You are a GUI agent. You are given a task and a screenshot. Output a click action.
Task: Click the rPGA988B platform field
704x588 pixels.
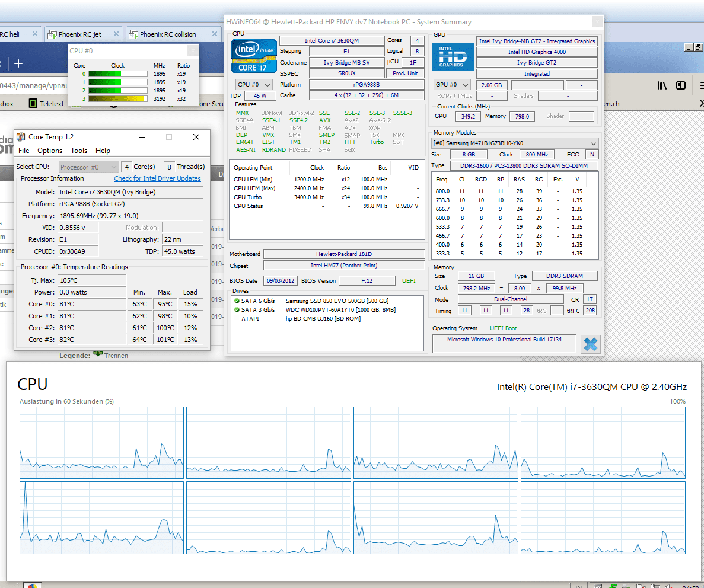pos(367,84)
